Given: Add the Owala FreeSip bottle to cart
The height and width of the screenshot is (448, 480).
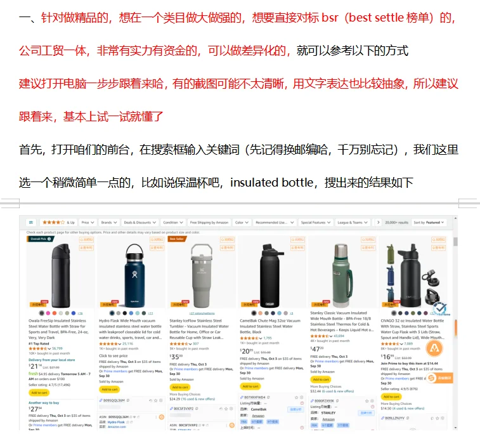Looking at the screenshot, I should click(39, 393).
